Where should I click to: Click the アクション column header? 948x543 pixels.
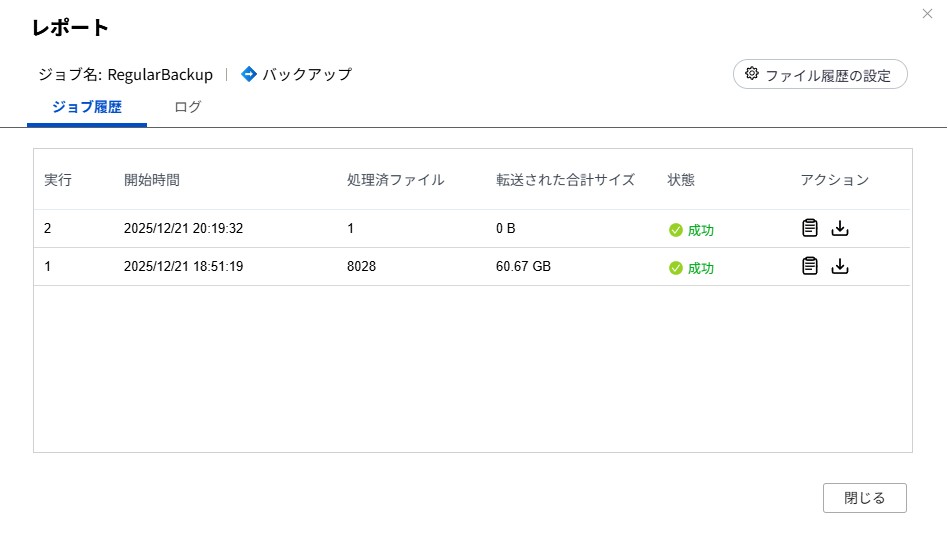pos(834,180)
